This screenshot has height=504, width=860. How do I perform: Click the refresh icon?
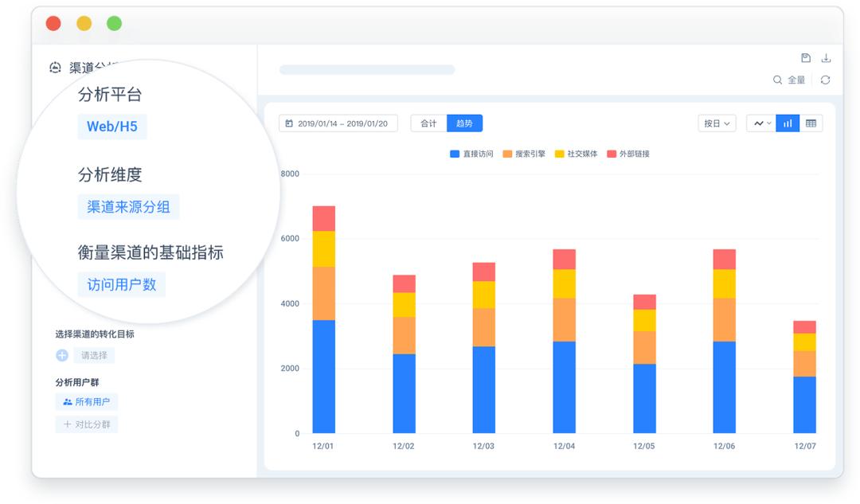click(825, 80)
